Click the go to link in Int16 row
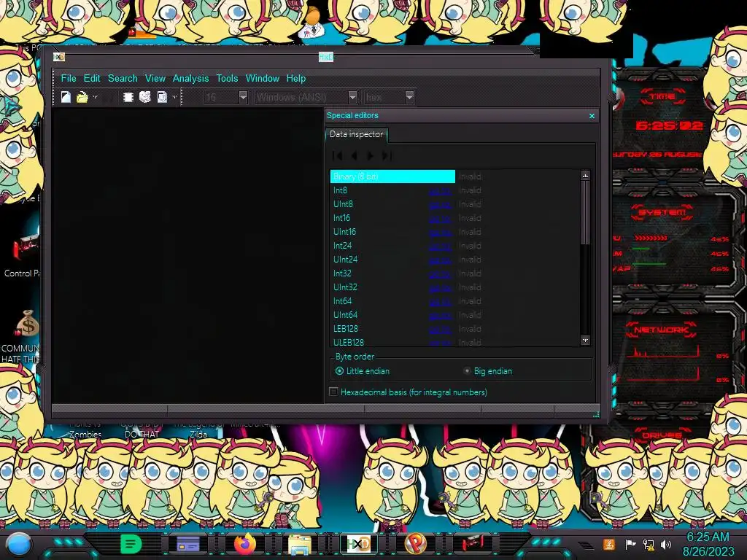Screen dimensions: 747x560 [440, 219]
